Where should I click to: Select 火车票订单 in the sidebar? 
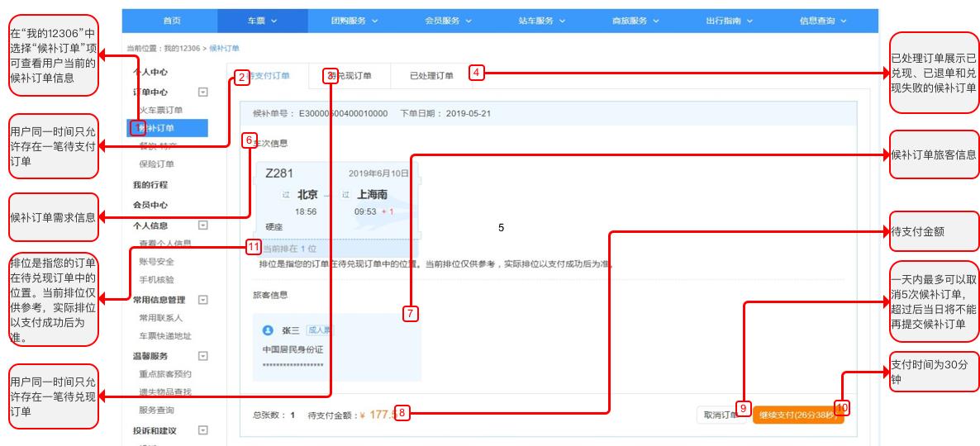coord(161,110)
